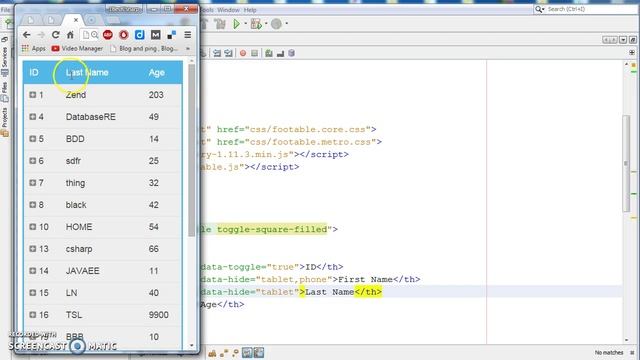640x360 pixels.
Task: Click the dark 'M' extension icon
Action: click(x=156, y=35)
